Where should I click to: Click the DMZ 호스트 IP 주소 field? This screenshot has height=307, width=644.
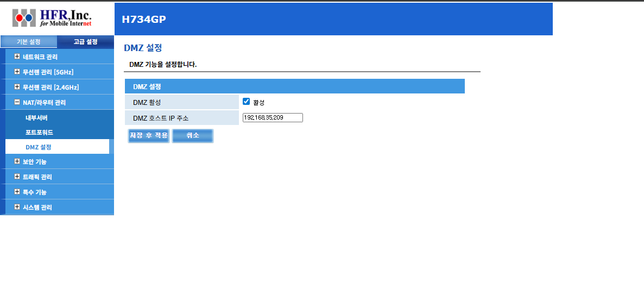273,117
